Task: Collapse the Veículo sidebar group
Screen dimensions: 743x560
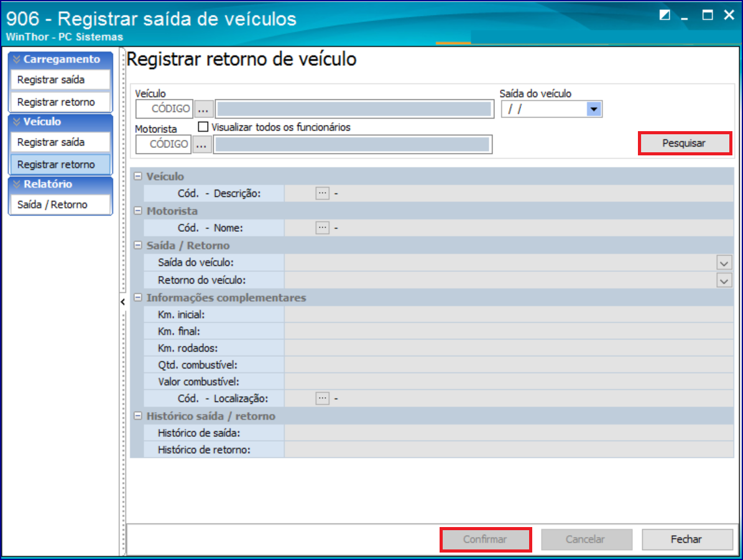Action: [61, 122]
